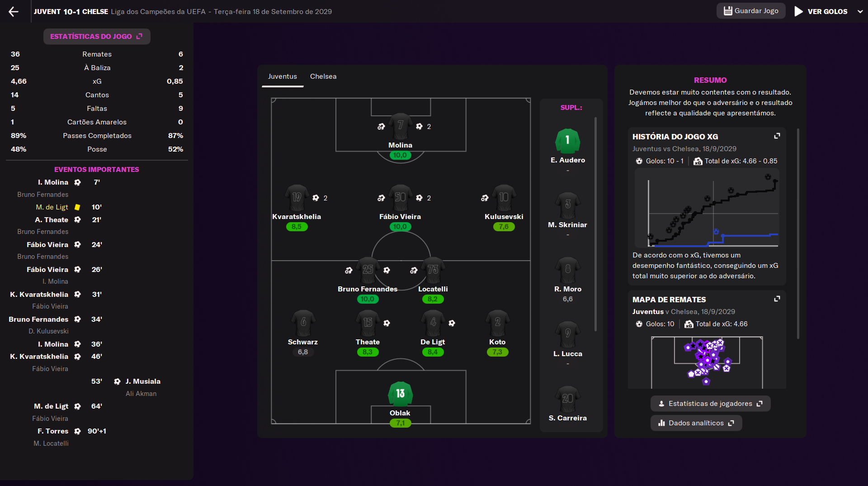The image size is (868, 486).
Task: Select substitute R. Moro's shirt
Action: coord(567,270)
